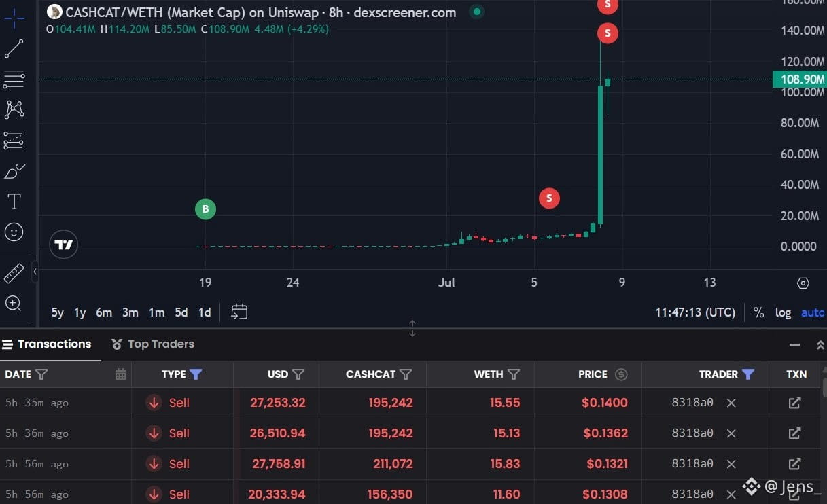Click the WETH amount 15.13
The width and height of the screenshot is (827, 504).
click(506, 433)
